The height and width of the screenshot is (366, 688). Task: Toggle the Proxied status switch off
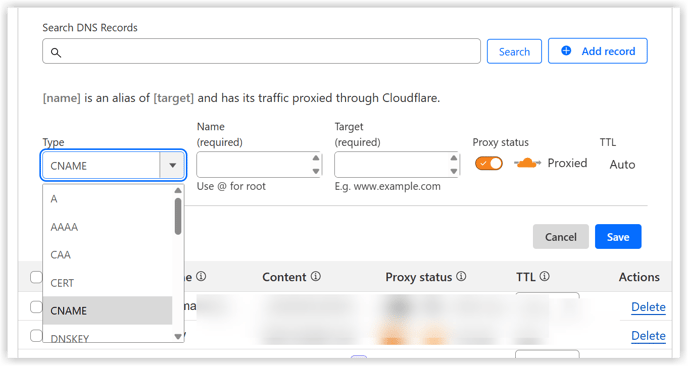(488, 163)
